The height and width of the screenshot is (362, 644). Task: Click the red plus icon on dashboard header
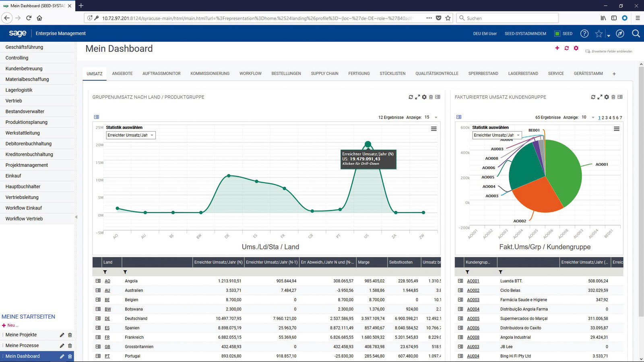557,48
